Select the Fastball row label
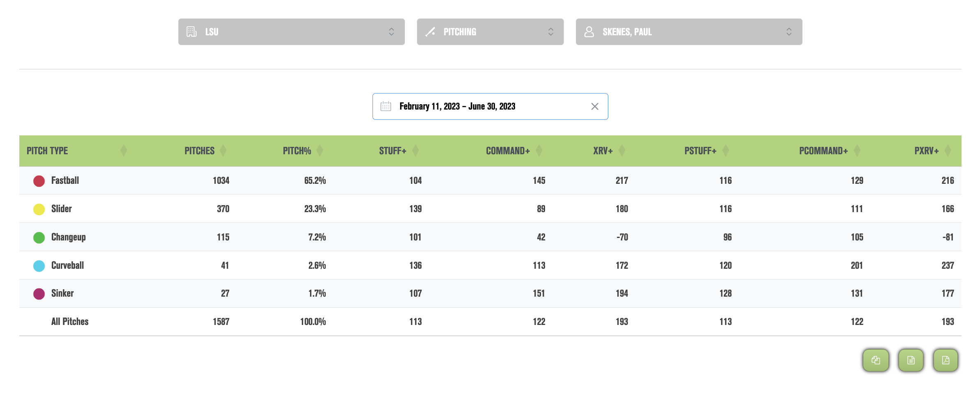980x398 pixels. pos(65,181)
